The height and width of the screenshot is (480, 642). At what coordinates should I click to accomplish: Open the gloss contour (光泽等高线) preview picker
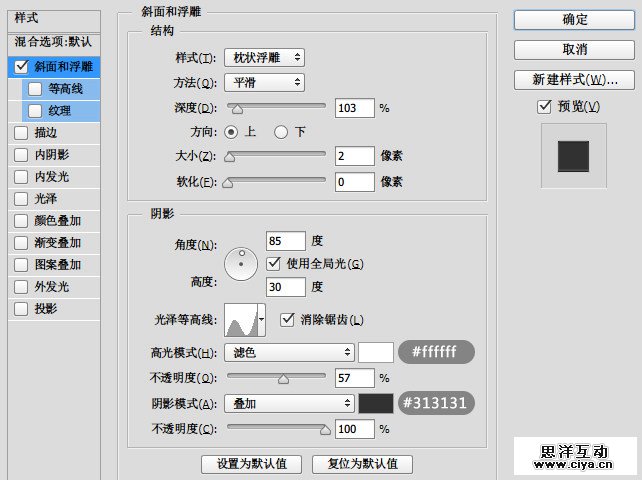[245, 320]
